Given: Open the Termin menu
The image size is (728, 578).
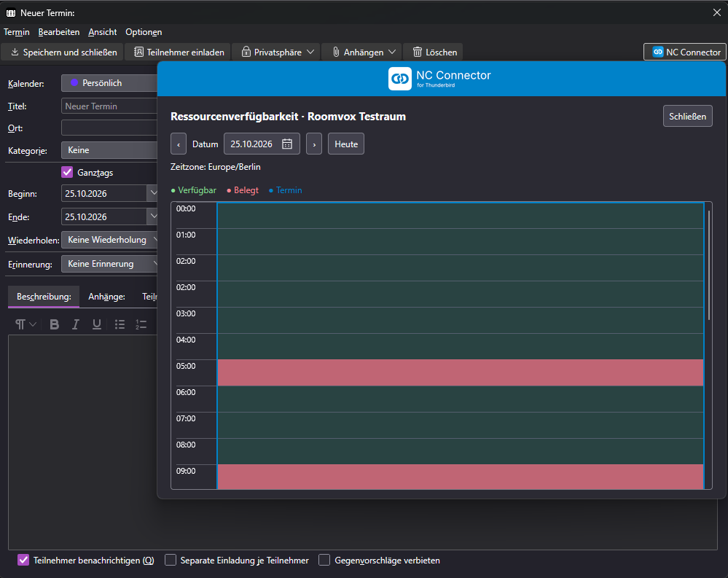Looking at the screenshot, I should [x=17, y=32].
